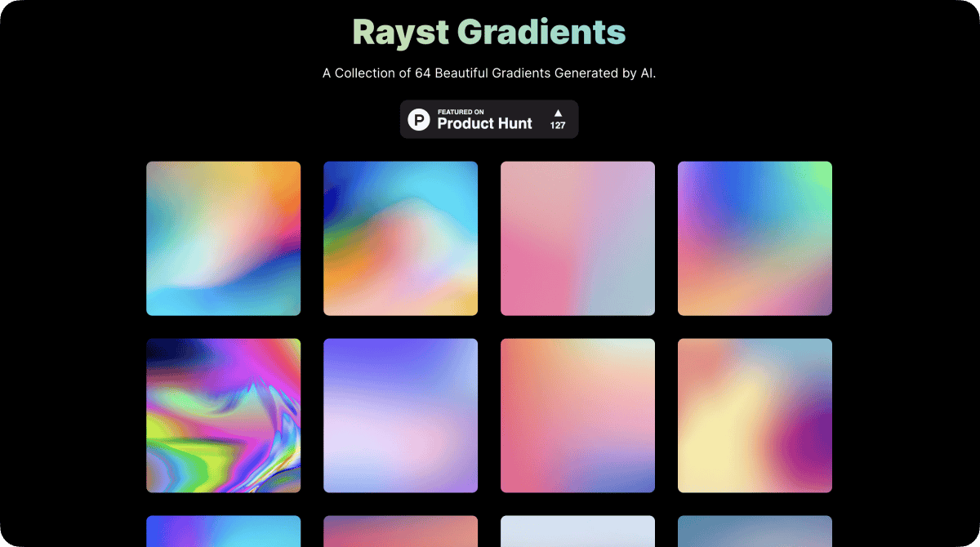Open the partially visible blue gradient in third row
Image resolution: width=980 pixels, height=547 pixels.
point(223,531)
